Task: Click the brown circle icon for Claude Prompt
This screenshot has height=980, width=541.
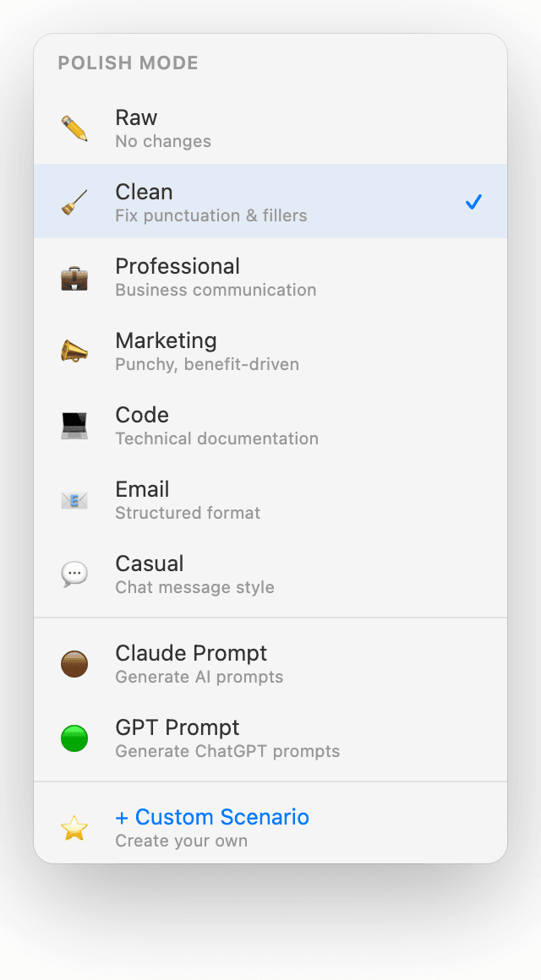Action: (74, 663)
